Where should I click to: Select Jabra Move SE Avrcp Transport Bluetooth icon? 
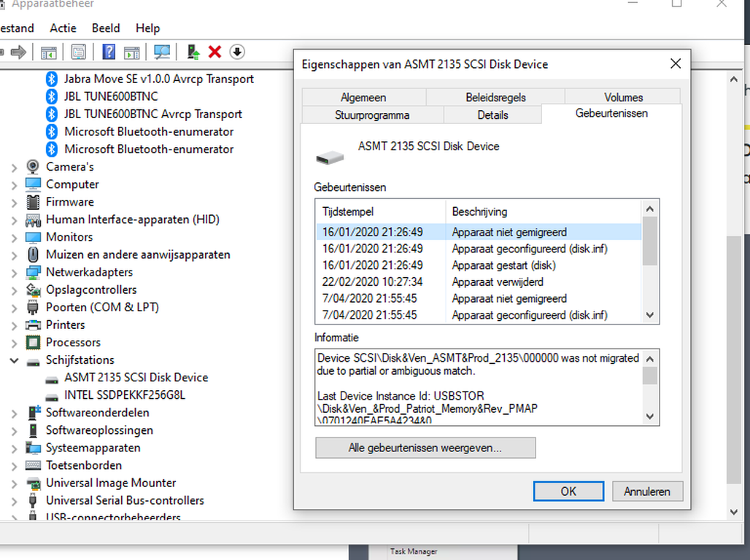pyautogui.click(x=52, y=79)
